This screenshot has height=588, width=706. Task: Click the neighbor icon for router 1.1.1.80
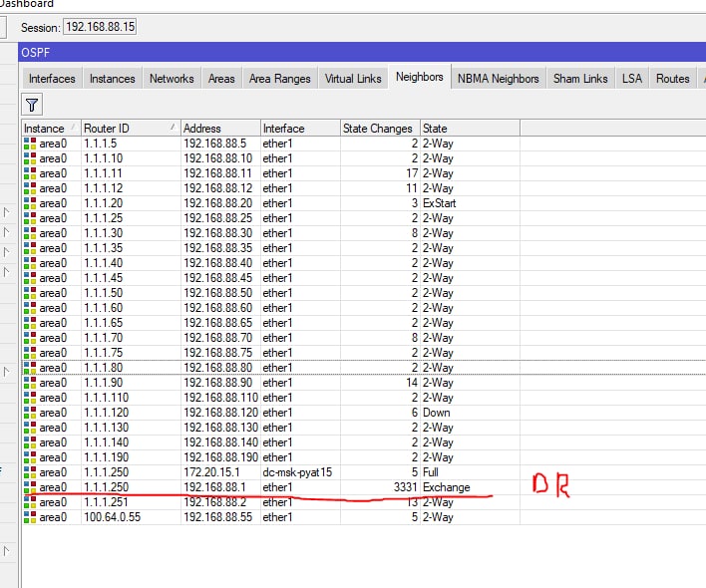[30, 368]
